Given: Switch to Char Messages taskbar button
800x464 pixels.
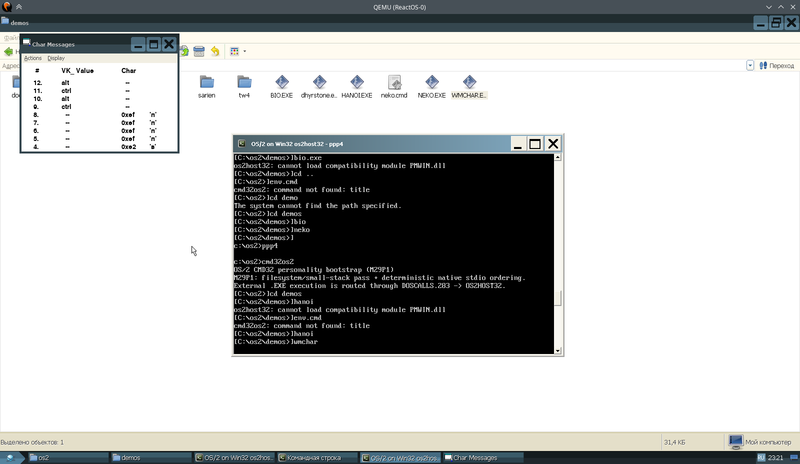Looking at the screenshot, I should tap(483, 458).
